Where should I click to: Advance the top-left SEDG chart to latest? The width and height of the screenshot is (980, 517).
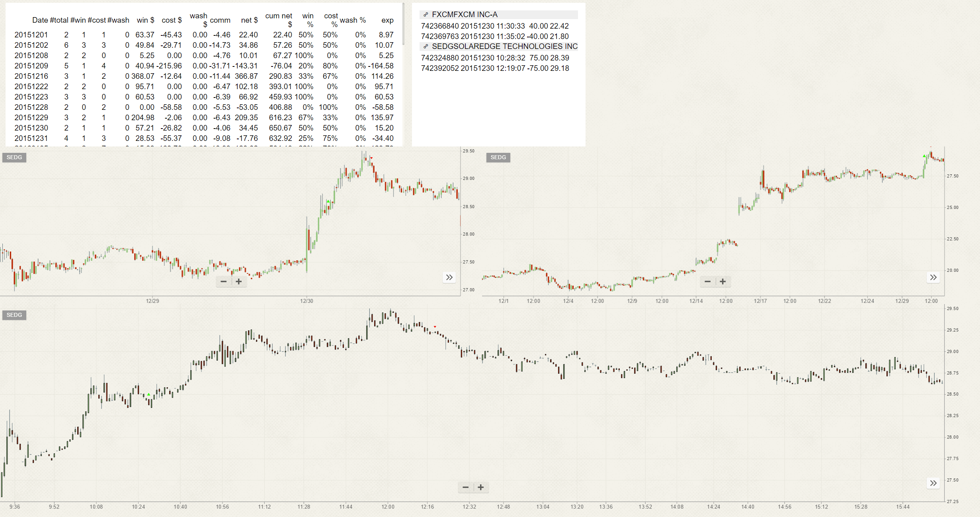449,277
